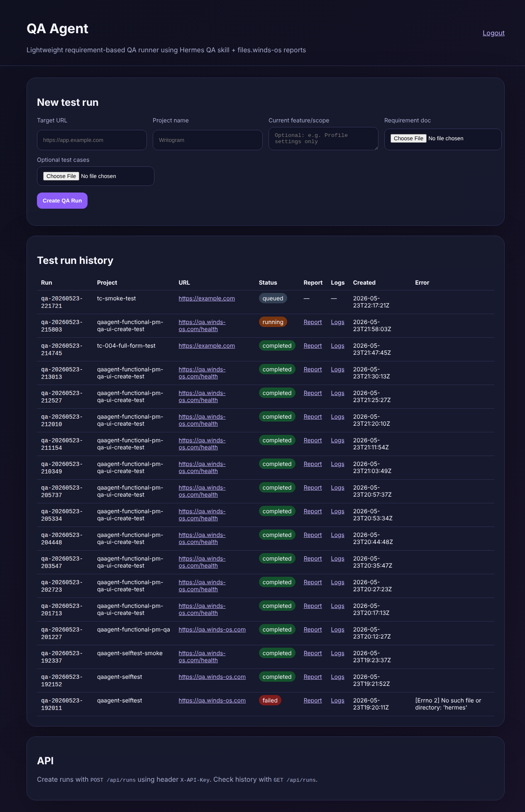Click the Create QA Run button
The width and height of the screenshot is (525, 812).
click(x=62, y=201)
